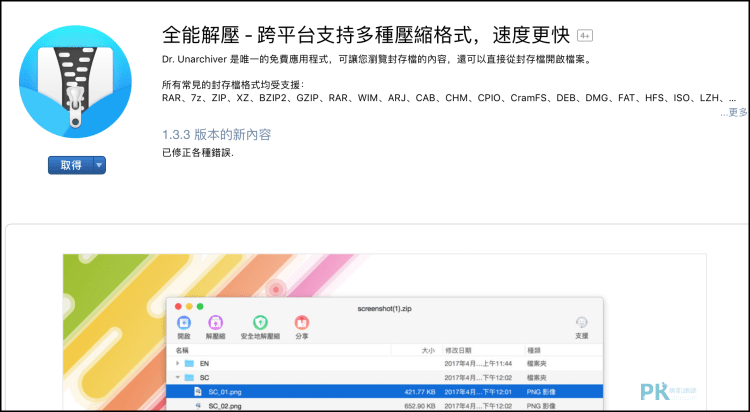Select the SC folder row

click(385, 378)
